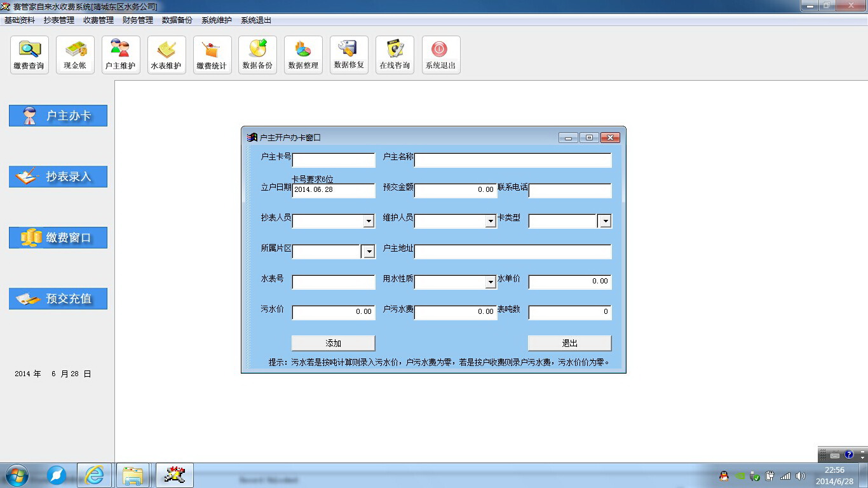Click into the 户主名称 field
Viewport: 868px width, 488px height.
click(x=513, y=160)
